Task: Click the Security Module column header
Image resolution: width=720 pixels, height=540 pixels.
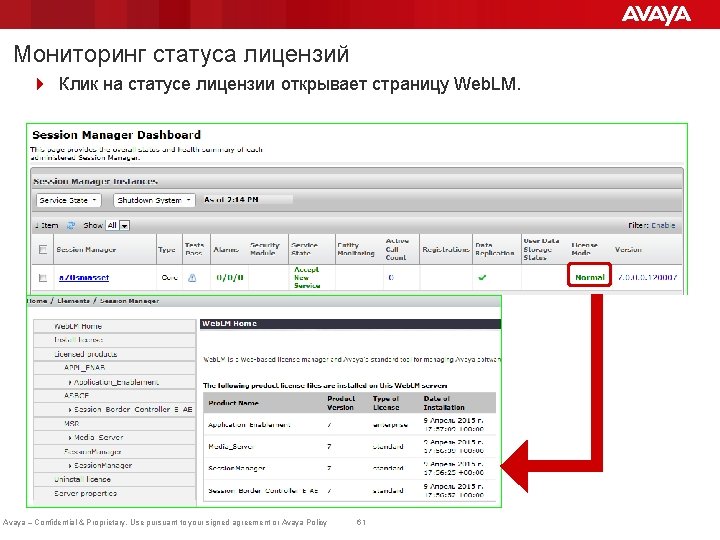Action: (264, 249)
